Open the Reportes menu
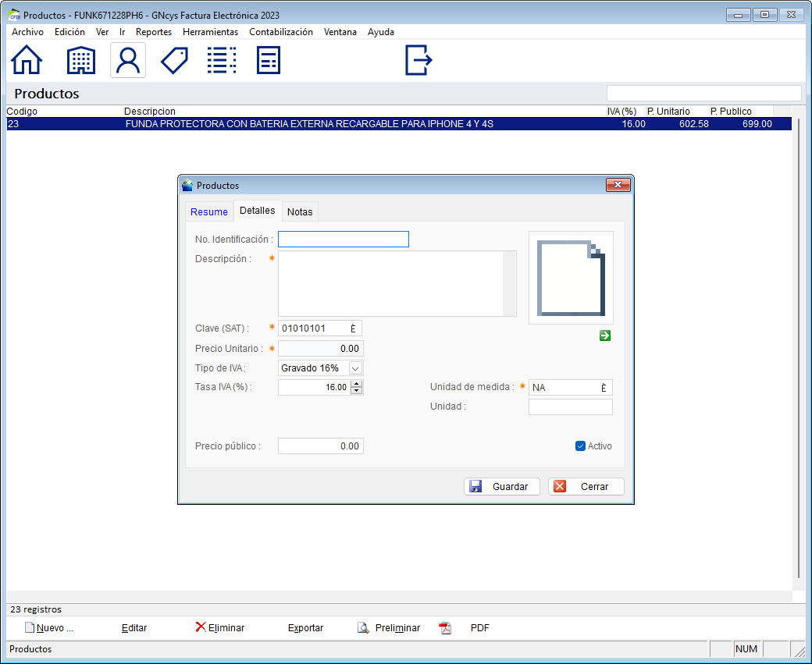The width and height of the screenshot is (812, 664). tap(154, 31)
